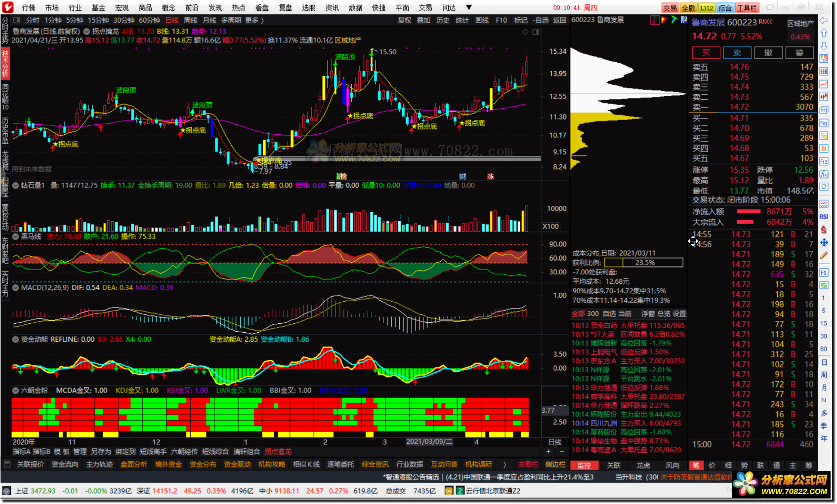Toggle 复权 price adjustment
The width and height of the screenshot is (837, 504).
point(405,20)
